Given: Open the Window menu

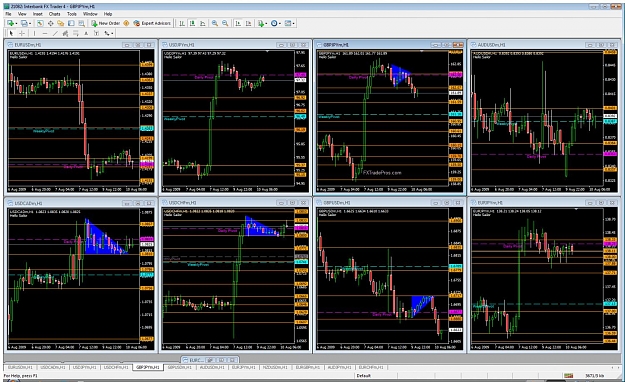Looking at the screenshot, I should coord(90,14).
